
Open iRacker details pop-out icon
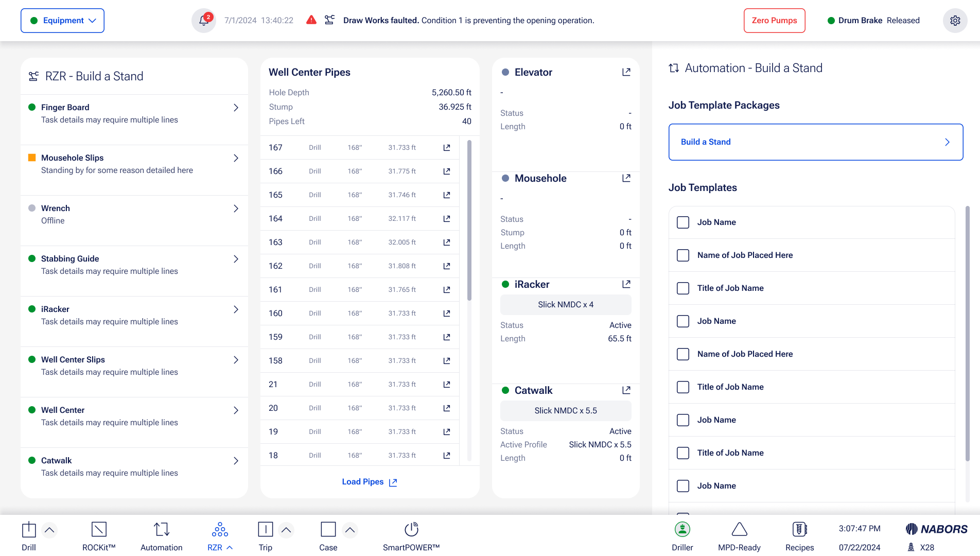626,284
